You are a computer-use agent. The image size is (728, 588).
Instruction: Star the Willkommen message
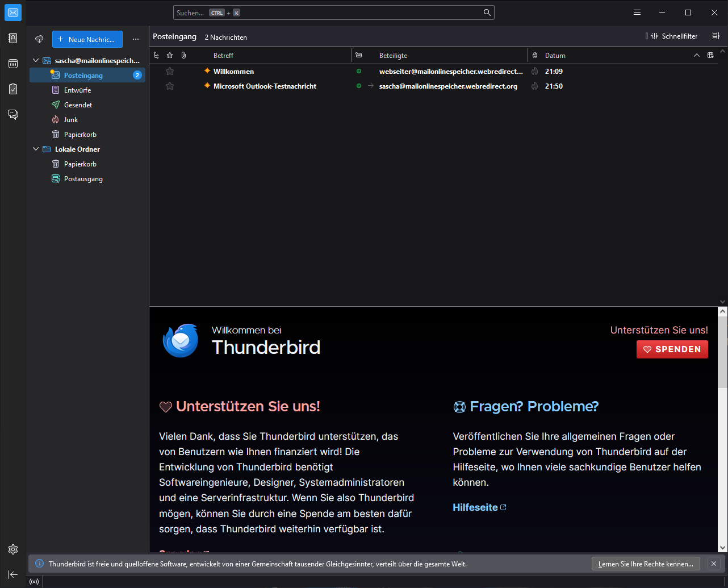point(170,71)
